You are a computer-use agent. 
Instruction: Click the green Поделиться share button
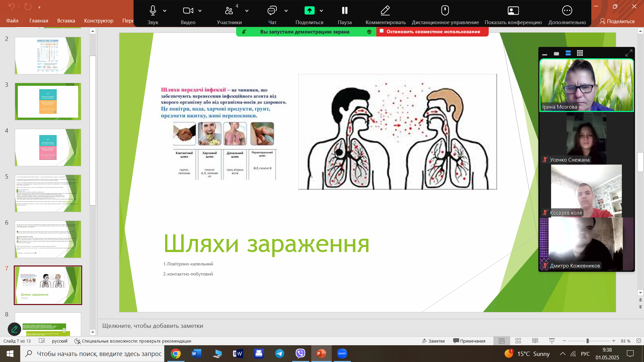pyautogui.click(x=309, y=14)
